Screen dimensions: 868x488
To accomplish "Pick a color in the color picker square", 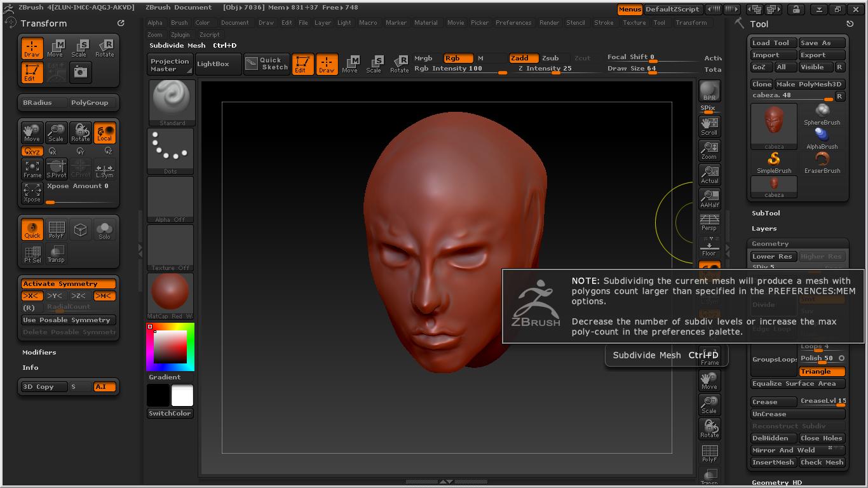I will [x=170, y=347].
